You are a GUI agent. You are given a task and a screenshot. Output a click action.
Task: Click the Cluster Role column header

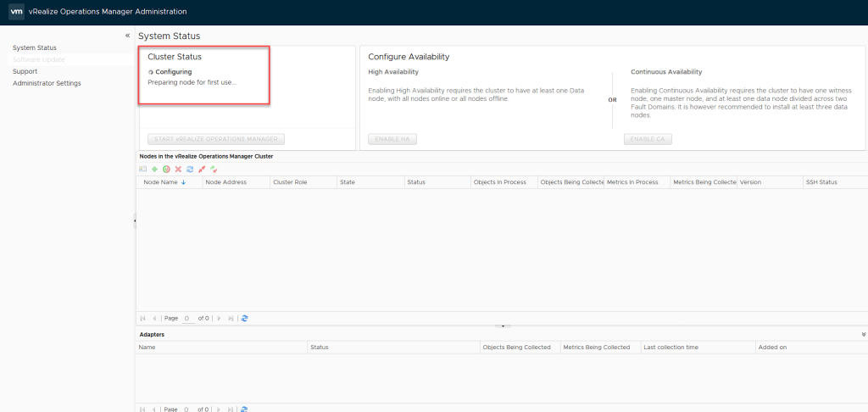tap(290, 182)
